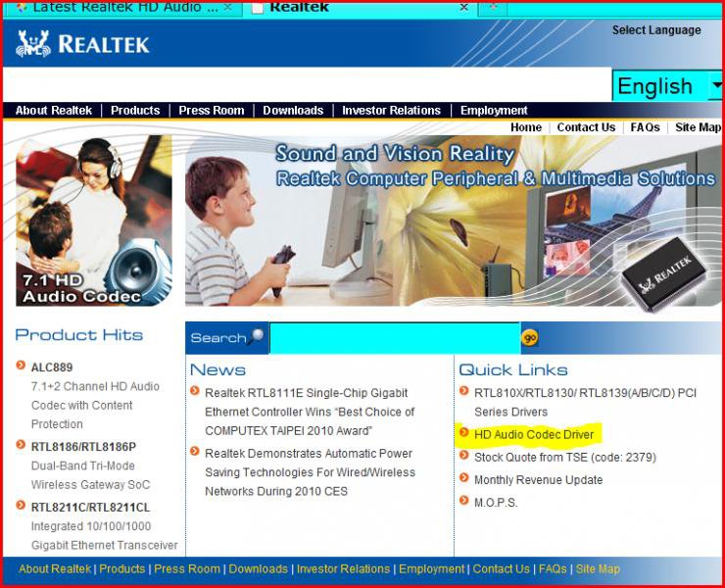Click bullet beside RTL810X PCI Series Drivers
The image size is (725, 588).
coord(464,391)
